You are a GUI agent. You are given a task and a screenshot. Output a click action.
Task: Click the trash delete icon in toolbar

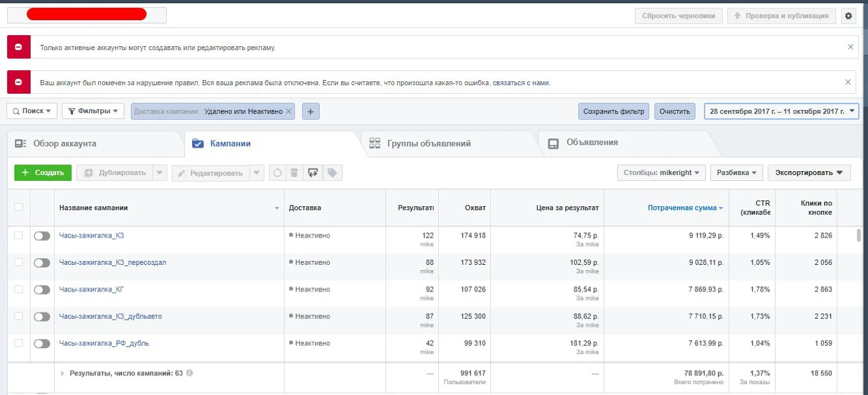(294, 172)
